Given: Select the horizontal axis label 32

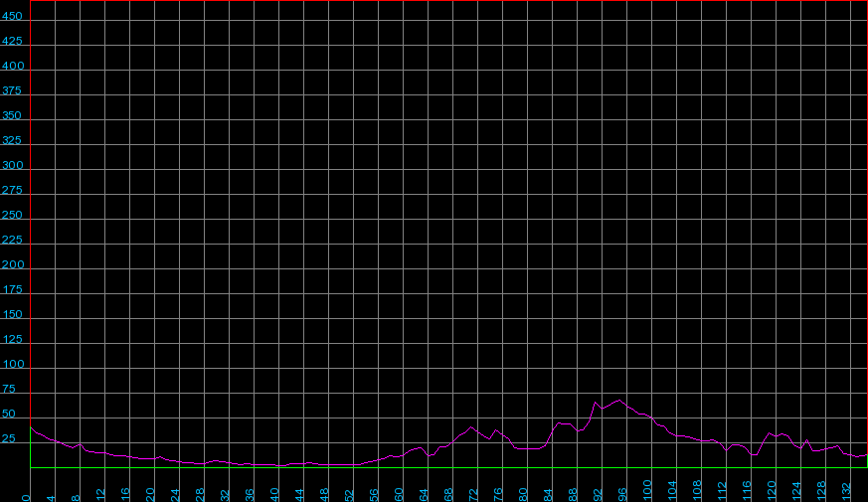Looking at the screenshot, I should [226, 495].
